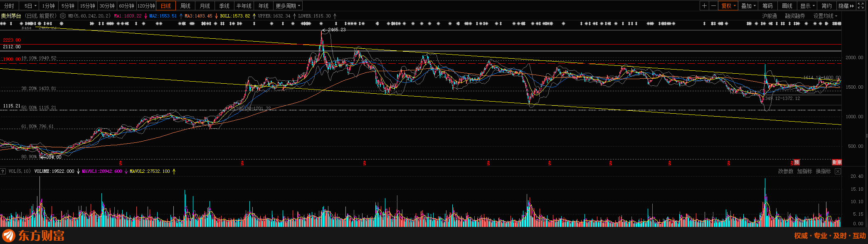Click the 2112.00 price line label
Image resolution: width=868 pixels, height=244 pixels.
coord(12,47)
